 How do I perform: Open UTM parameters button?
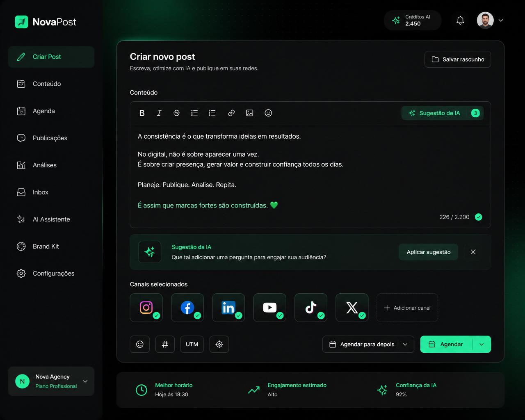[x=192, y=344]
